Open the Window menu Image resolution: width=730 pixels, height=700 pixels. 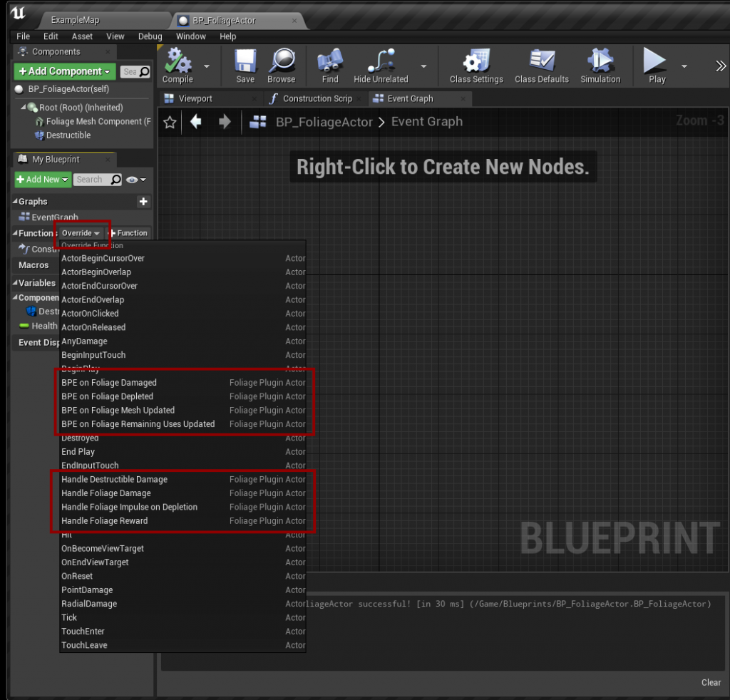coord(191,36)
